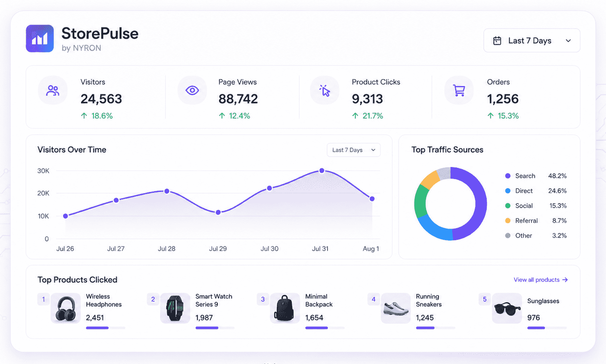
Task: Select the Minimal Backpack product thumbnail
Action: click(285, 308)
